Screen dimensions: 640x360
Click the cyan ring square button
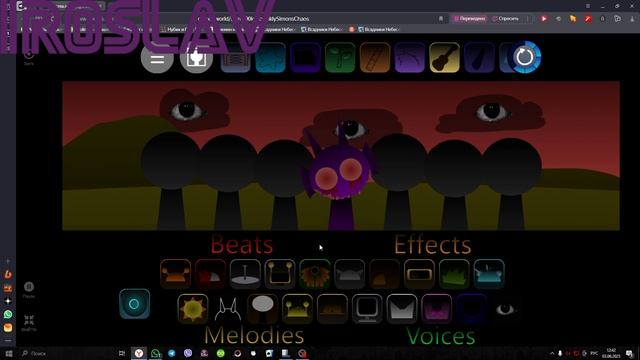134,304
